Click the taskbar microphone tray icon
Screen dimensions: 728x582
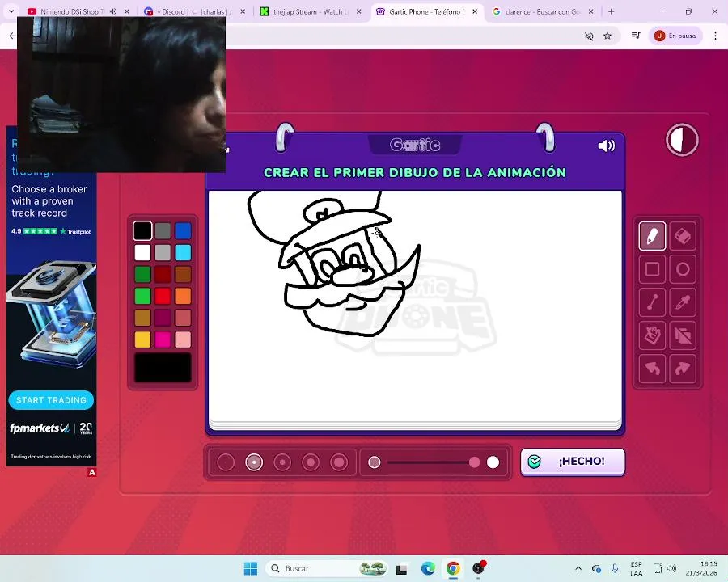point(615,568)
